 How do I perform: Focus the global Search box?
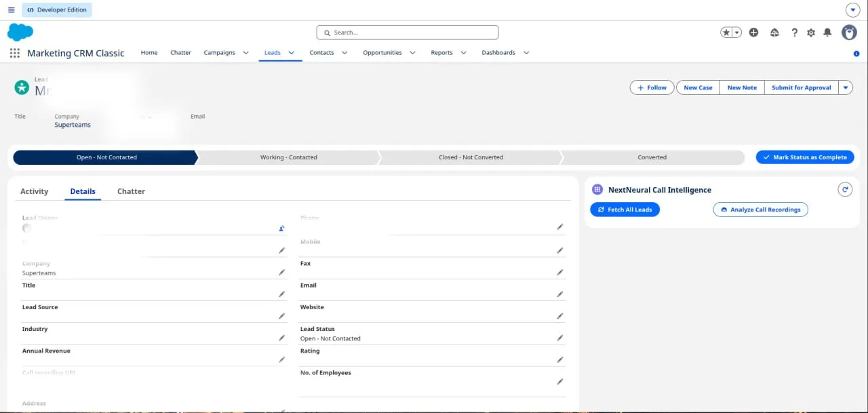coord(408,33)
